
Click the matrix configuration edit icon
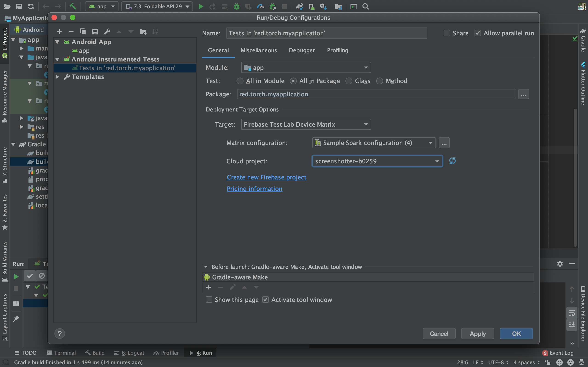pos(444,142)
